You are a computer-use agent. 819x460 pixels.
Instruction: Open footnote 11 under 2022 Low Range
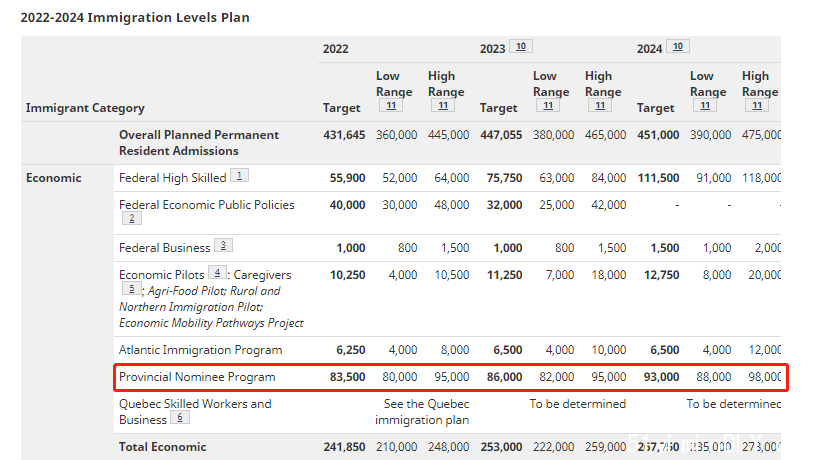coord(391,105)
